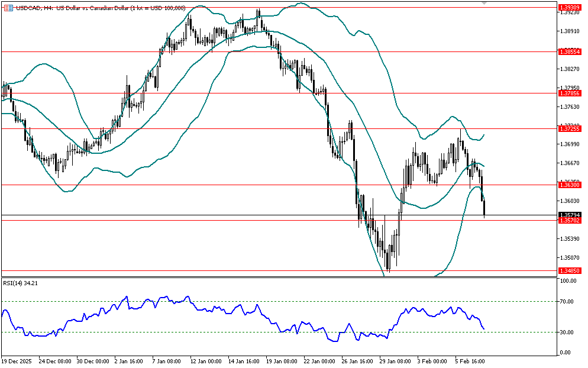Click the chart icon beside USDCAD title

pyautogui.click(x=8, y=8)
